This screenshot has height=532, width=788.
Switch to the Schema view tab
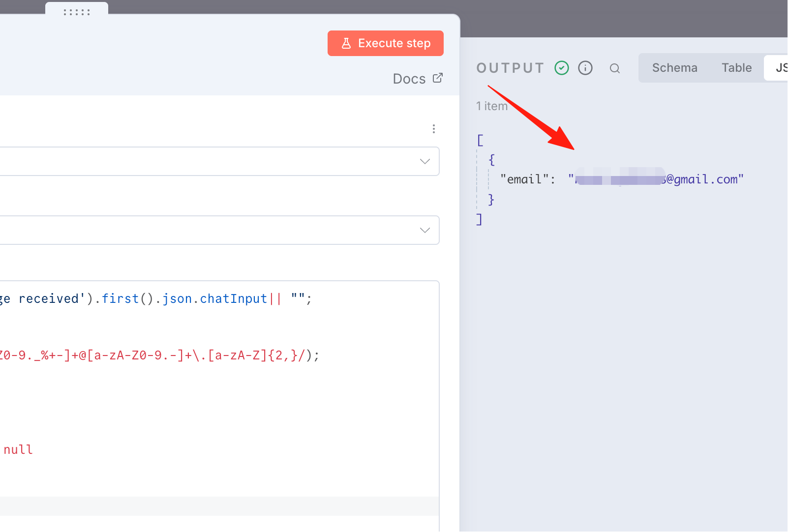(x=674, y=68)
